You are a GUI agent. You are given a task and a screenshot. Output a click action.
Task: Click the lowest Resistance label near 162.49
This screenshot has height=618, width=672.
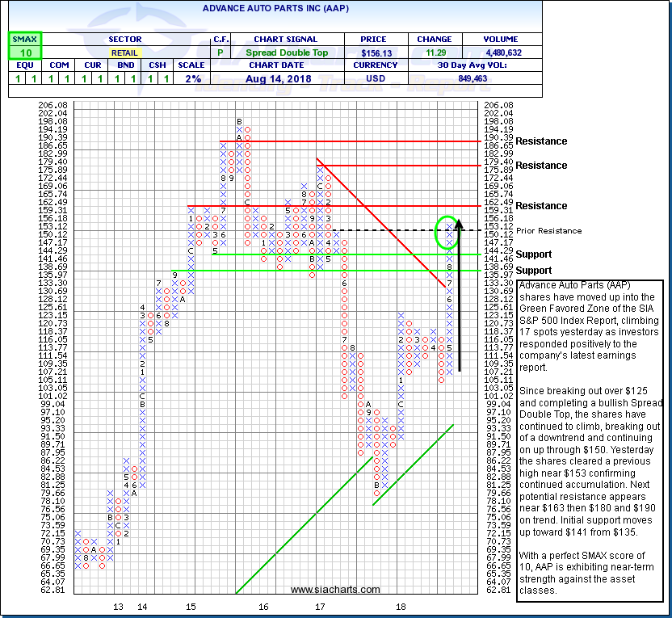pyautogui.click(x=544, y=206)
